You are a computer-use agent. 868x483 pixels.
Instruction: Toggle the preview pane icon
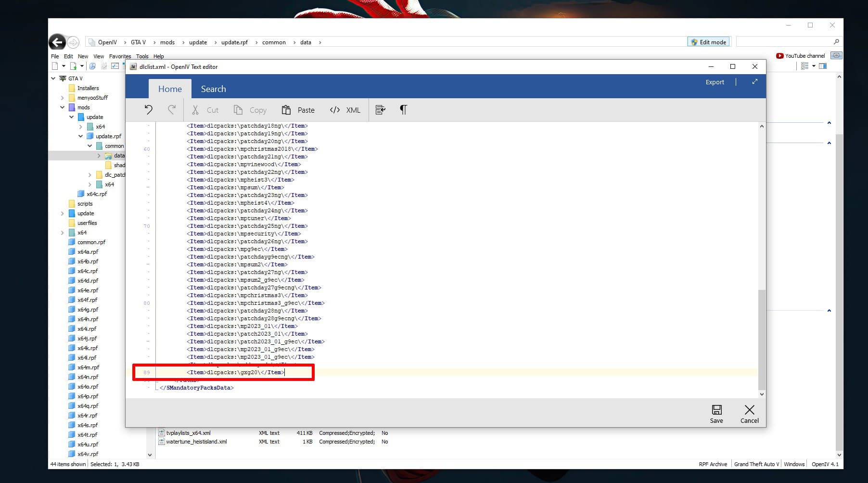pos(823,66)
